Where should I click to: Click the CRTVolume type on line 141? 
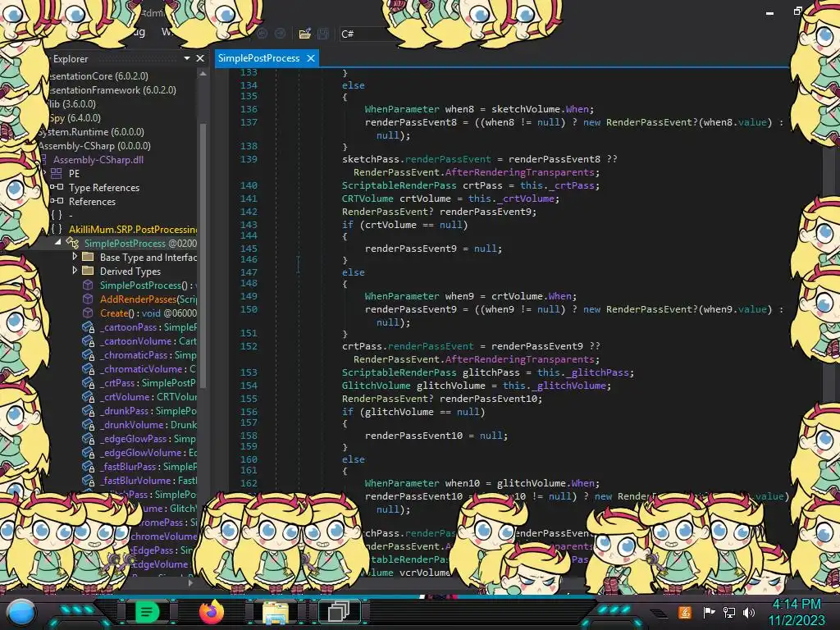[x=367, y=199]
